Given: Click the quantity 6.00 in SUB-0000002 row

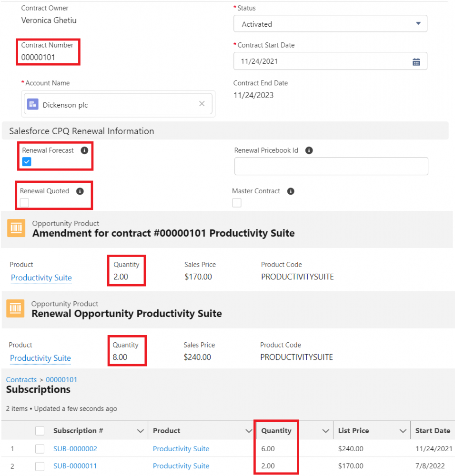Looking at the screenshot, I should 268,449.
